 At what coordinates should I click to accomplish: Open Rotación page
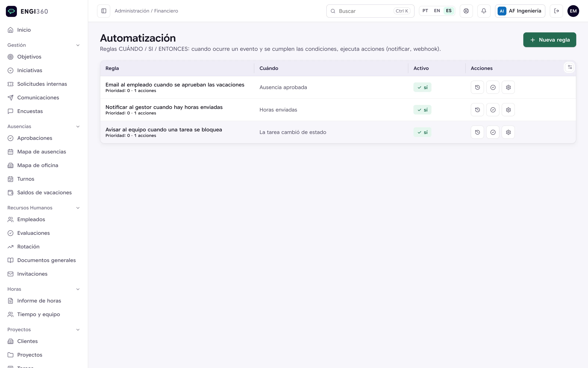point(44,247)
